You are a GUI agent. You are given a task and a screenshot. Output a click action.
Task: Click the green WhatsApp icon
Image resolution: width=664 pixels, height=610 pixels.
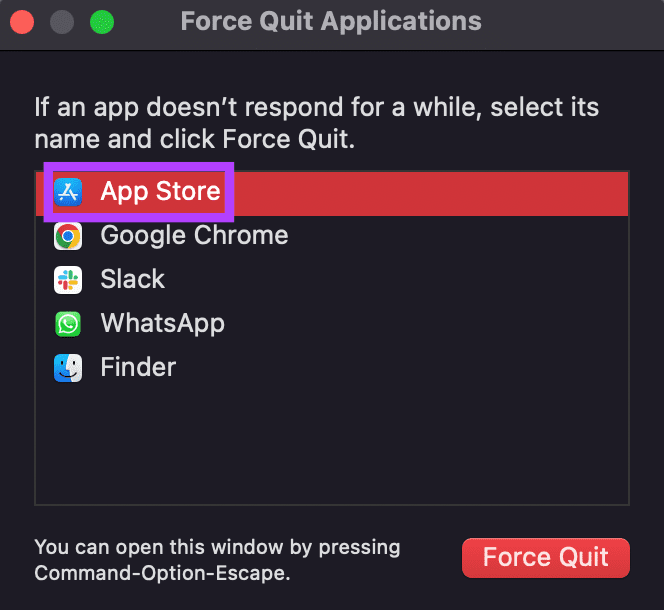pos(68,324)
